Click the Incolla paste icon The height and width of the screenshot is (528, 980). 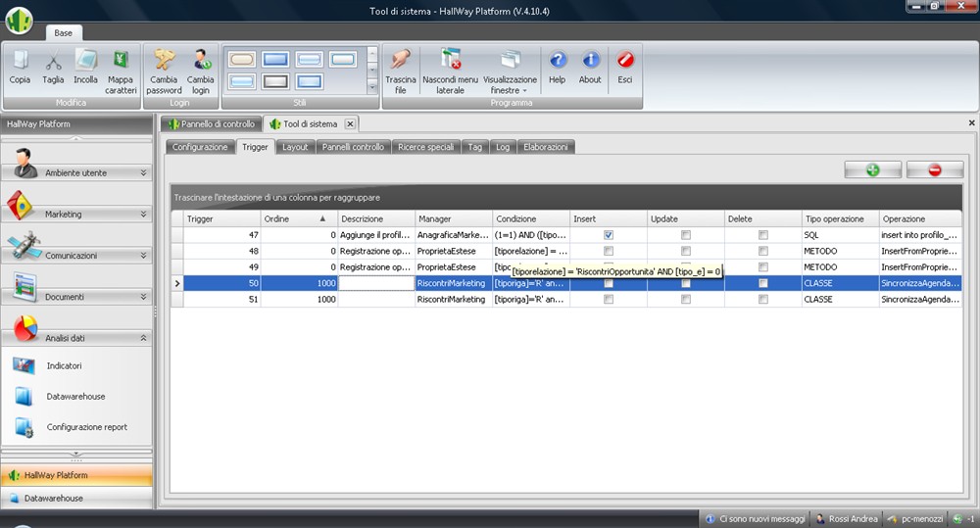pos(85,60)
